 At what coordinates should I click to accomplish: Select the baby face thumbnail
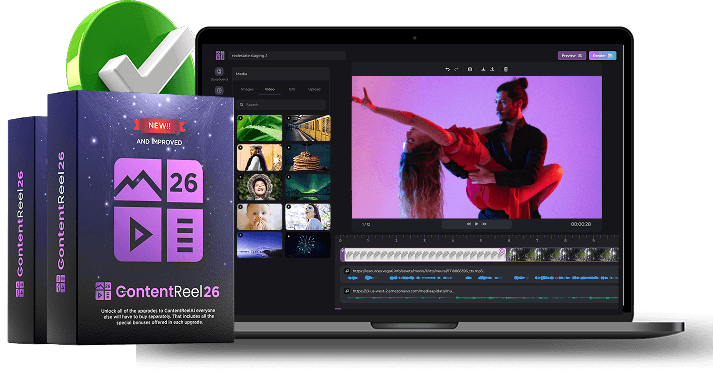(x=260, y=216)
